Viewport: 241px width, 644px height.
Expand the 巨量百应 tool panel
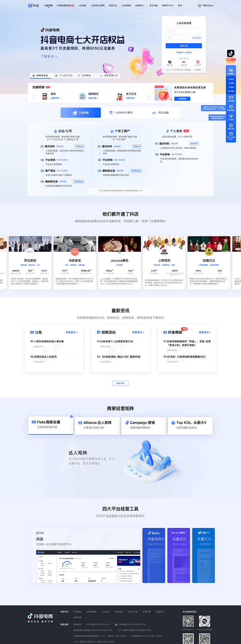[179, 555]
